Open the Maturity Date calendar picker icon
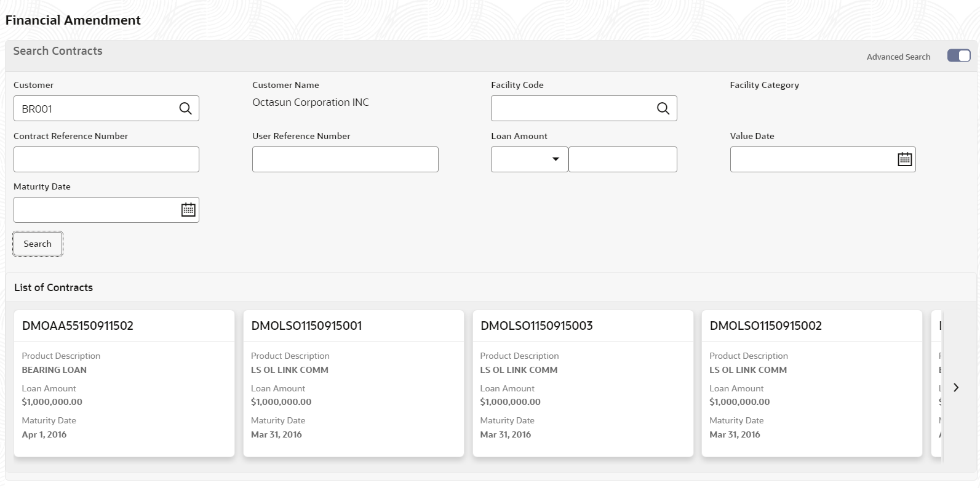The height and width of the screenshot is (488, 980). (x=188, y=210)
